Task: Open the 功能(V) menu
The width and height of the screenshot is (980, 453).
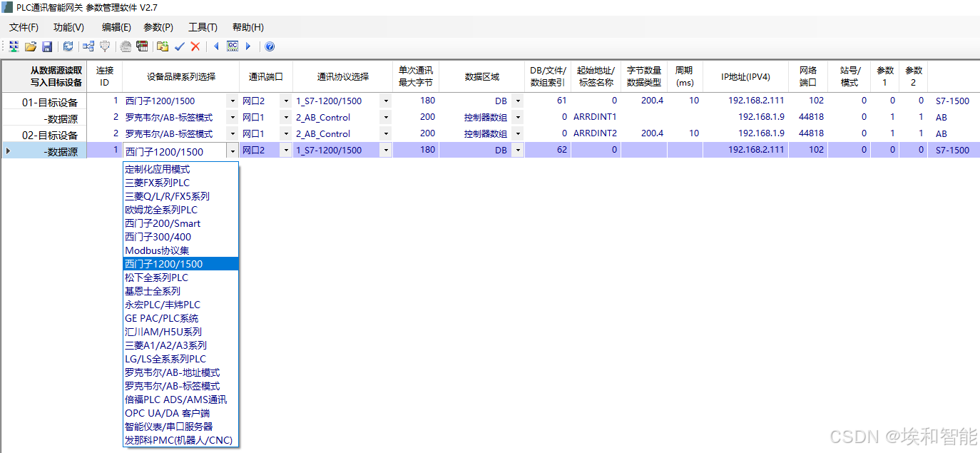Action: pyautogui.click(x=68, y=27)
